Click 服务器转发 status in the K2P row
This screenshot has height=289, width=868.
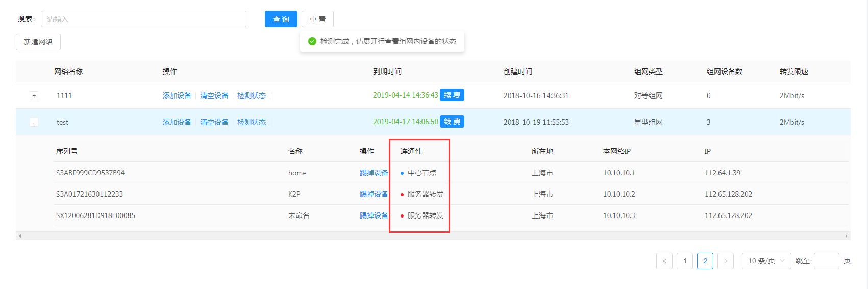coord(426,194)
